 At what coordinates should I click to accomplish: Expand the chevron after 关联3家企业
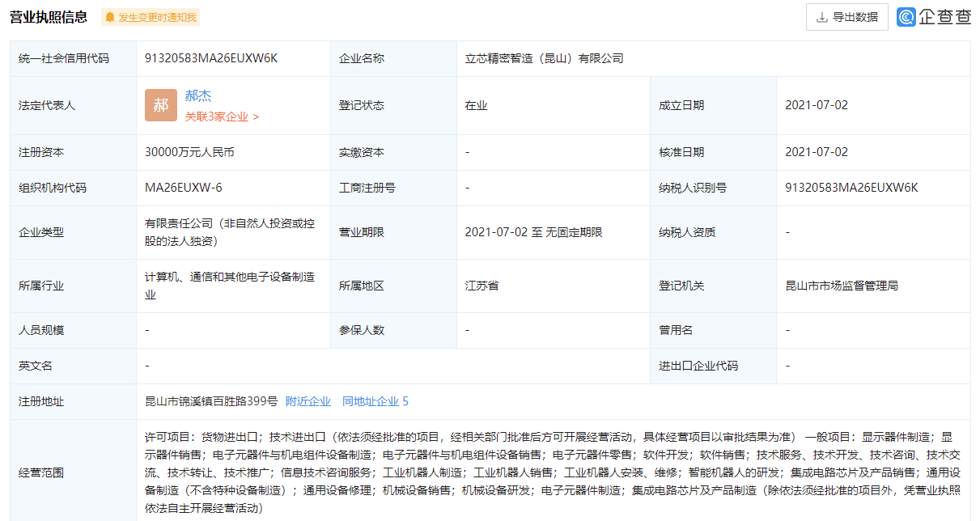(x=257, y=116)
